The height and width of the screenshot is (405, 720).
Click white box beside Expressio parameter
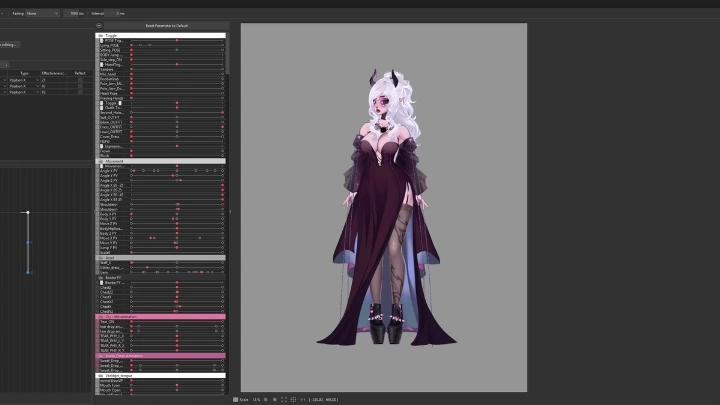pyautogui.click(x=101, y=146)
